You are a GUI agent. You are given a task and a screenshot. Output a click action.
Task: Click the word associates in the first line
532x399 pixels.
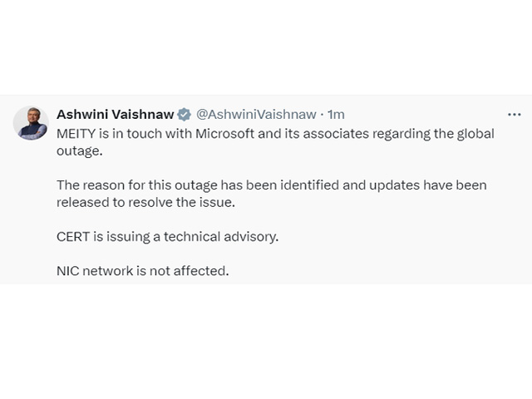point(336,134)
